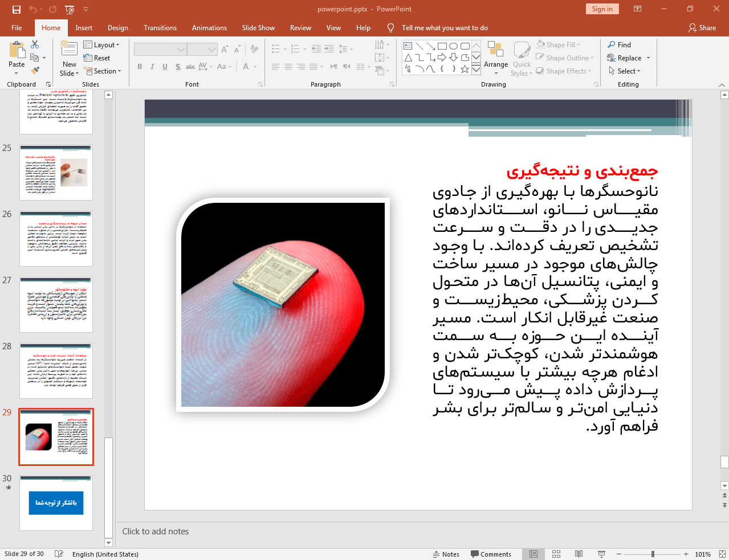This screenshot has height=560, width=729.
Task: Toggle center text alignment
Action: (x=288, y=67)
